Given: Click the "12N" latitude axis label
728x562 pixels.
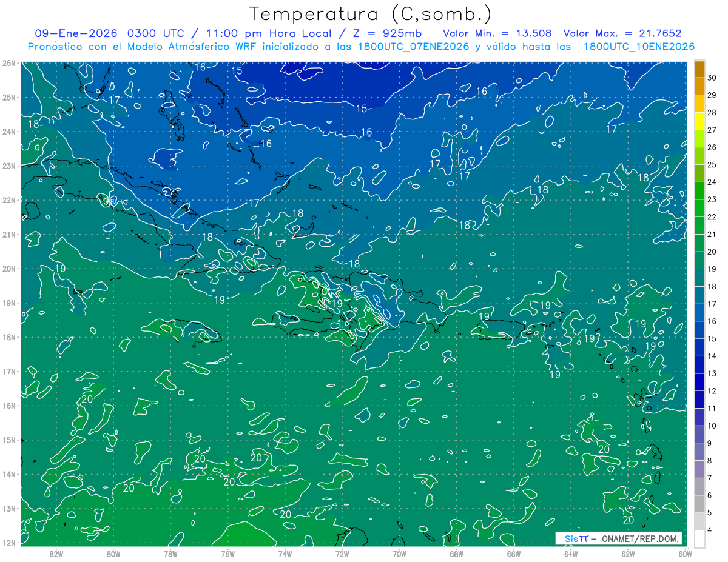Looking at the screenshot, I should tap(9, 543).
